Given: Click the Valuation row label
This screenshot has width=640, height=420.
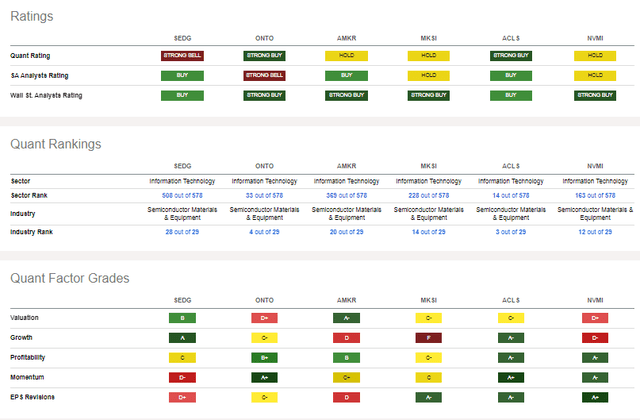Looking at the screenshot, I should coord(24,318).
